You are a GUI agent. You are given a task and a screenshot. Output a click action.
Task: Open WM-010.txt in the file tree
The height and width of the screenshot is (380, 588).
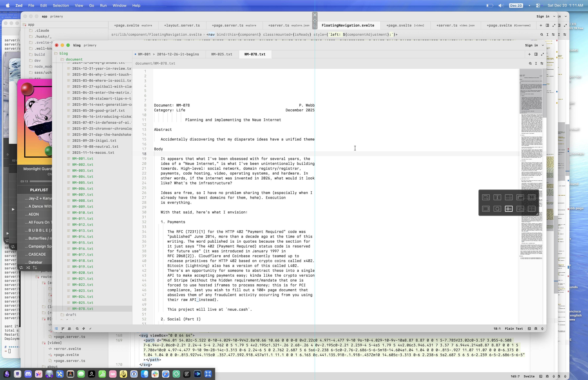click(x=82, y=212)
